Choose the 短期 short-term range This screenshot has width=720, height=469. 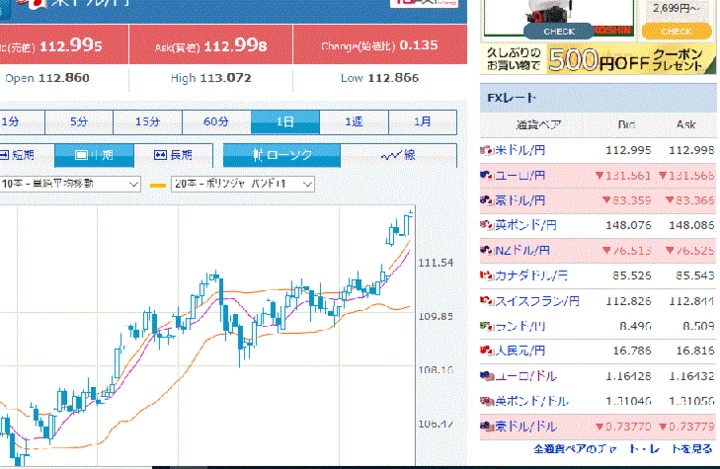coord(27,155)
